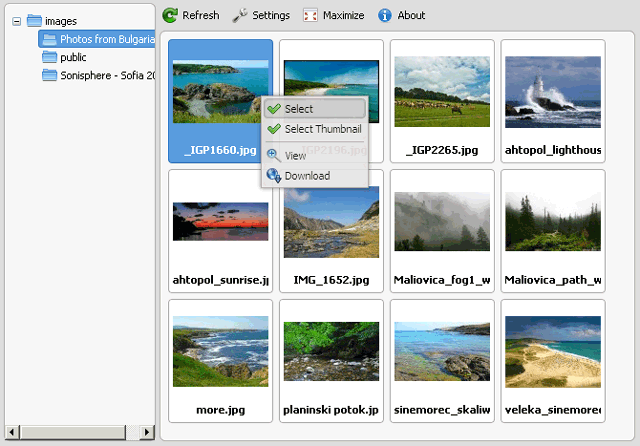Screen dimensions: 640x446
Task: Click the left arrow of the tree scrollbar
Action: coord(12,432)
